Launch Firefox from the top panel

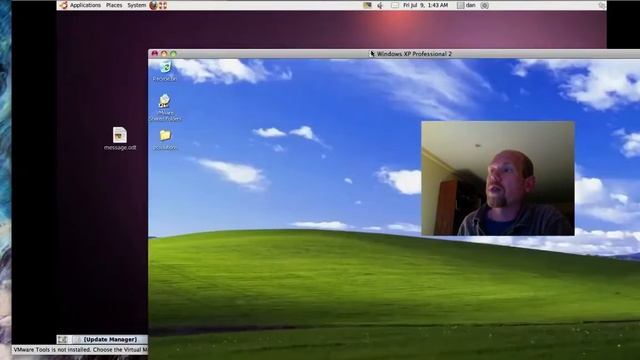153,5
